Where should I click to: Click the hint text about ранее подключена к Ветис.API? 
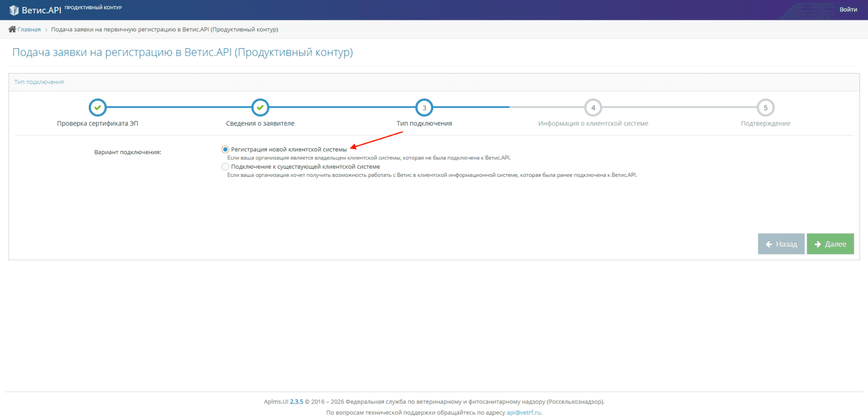[x=432, y=175]
